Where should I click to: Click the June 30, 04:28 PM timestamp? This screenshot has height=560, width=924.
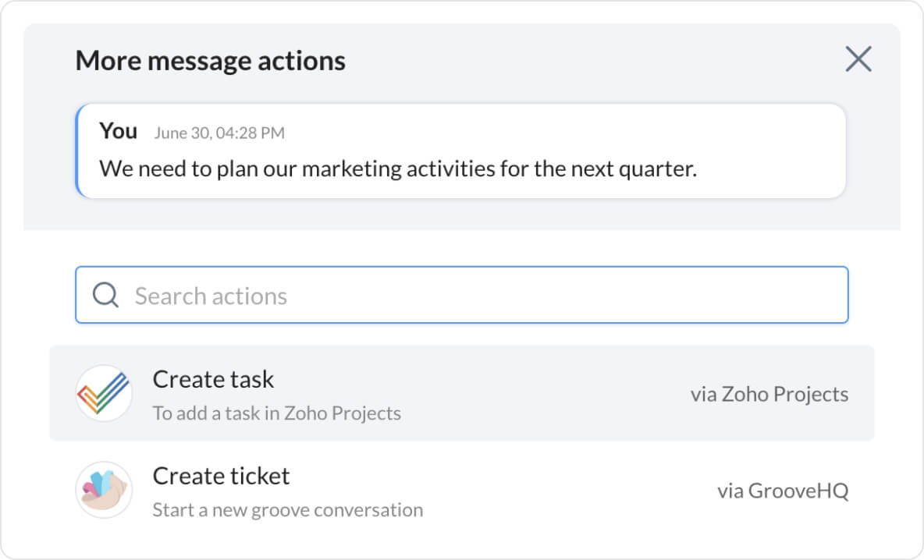(x=219, y=133)
